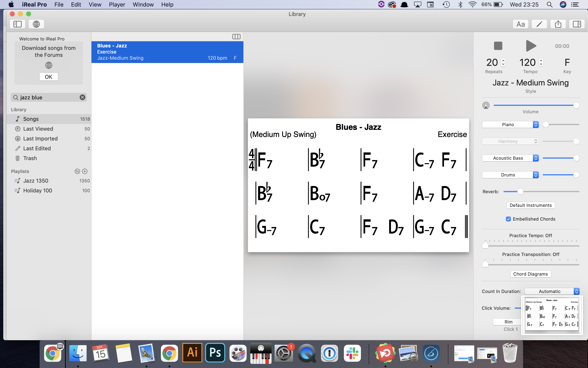Open the Notes app in the dock
Screen dimensions: 588x368
point(124,353)
